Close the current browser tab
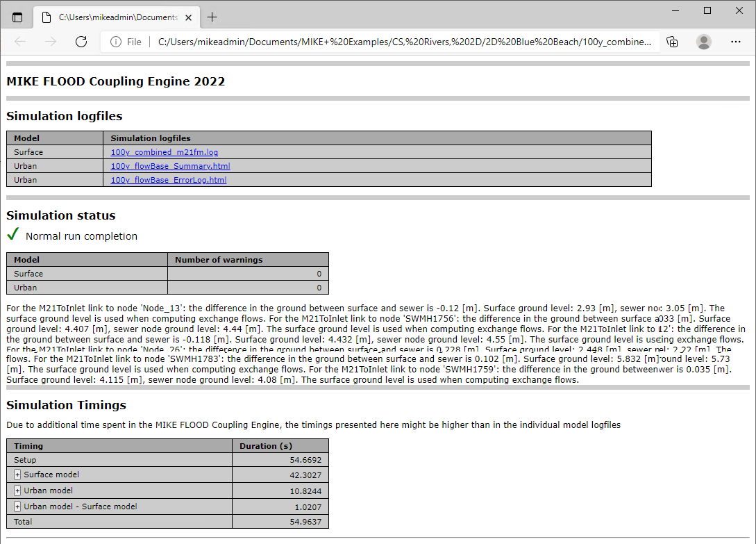 point(189,18)
